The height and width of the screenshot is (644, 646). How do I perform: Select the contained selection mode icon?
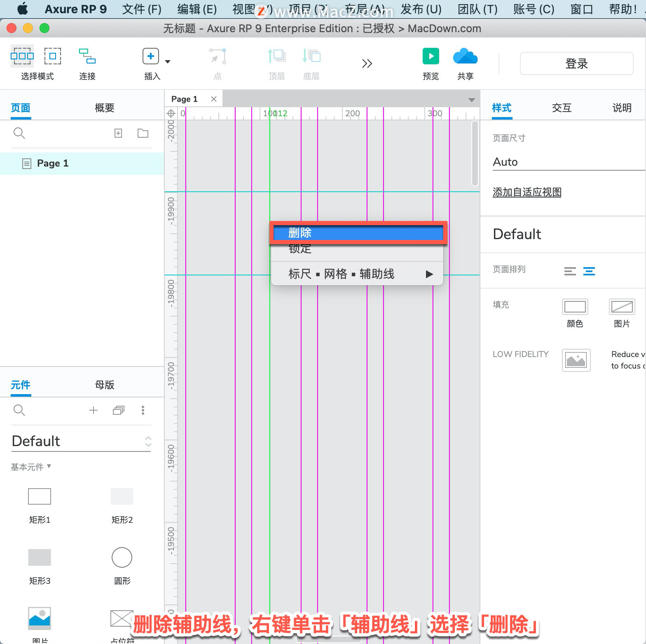pyautogui.click(x=53, y=56)
